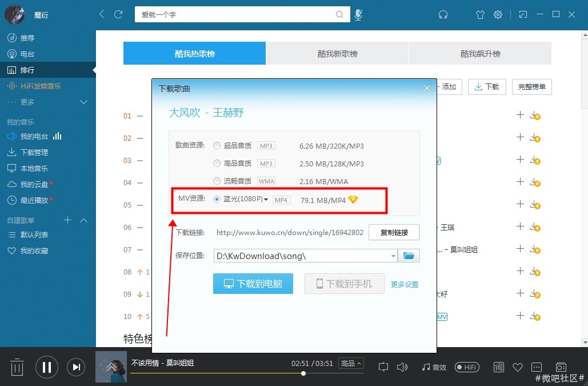Select the 流畅音质 radio option
The image size is (588, 386).
tap(217, 181)
